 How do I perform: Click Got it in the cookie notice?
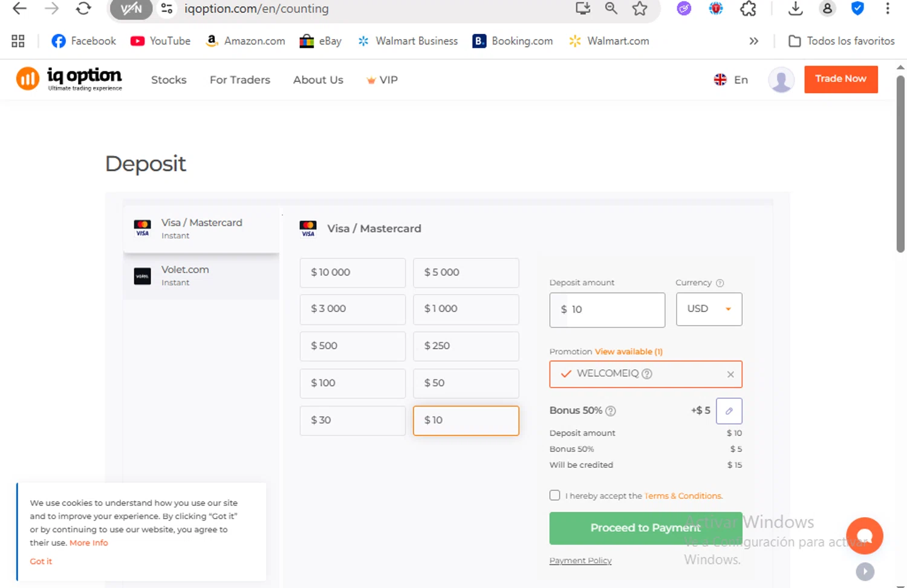[x=41, y=561]
